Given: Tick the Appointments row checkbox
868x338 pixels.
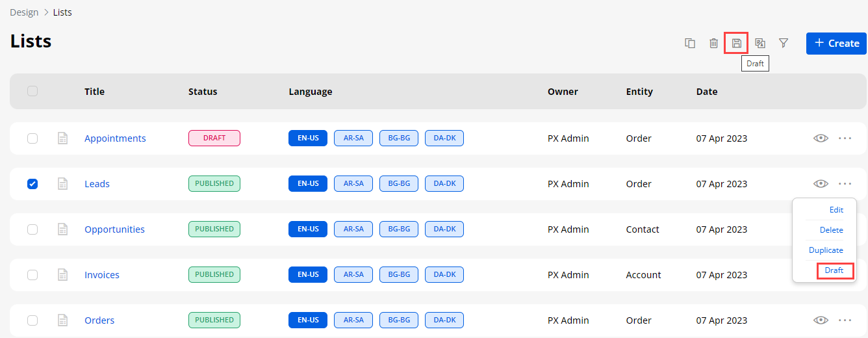Looking at the screenshot, I should pyautogui.click(x=32, y=138).
